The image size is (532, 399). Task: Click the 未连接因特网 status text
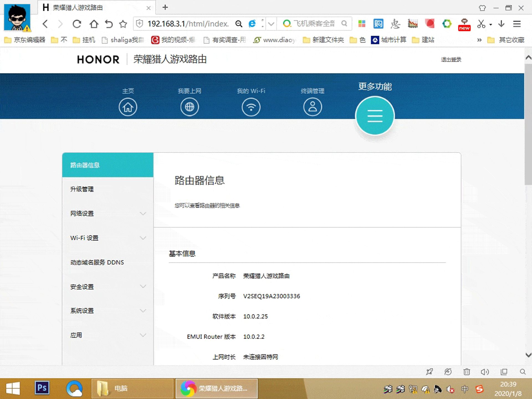(260, 357)
